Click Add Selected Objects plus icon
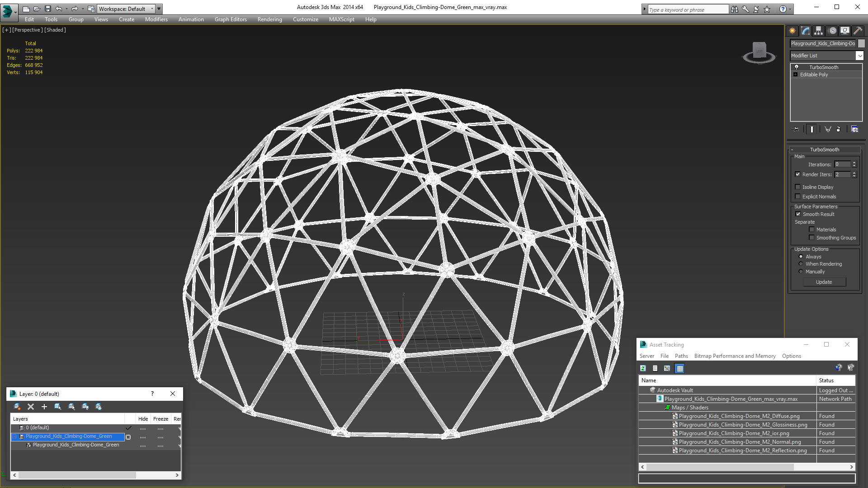Screen dimensions: 868x488 click(x=44, y=407)
